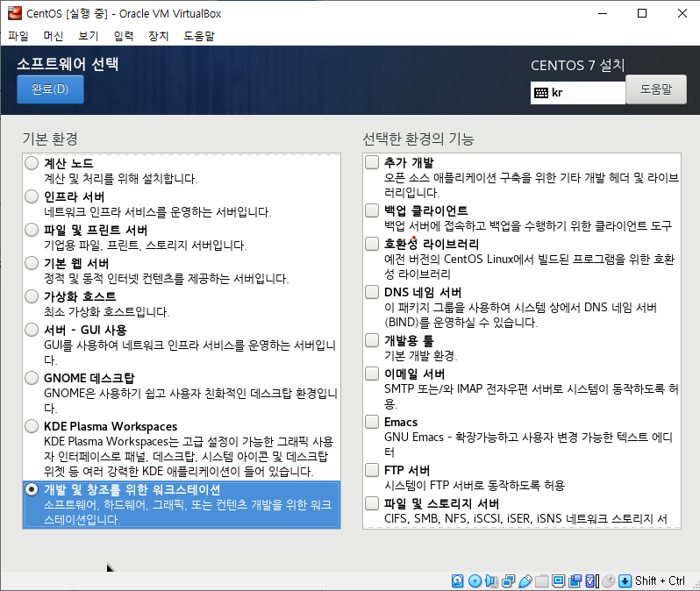
Task: Open the 입력 menu
Action: [x=123, y=36]
